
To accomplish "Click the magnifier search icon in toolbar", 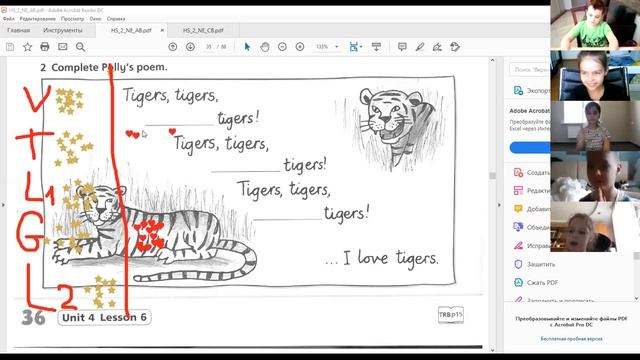I will pos(80,47).
